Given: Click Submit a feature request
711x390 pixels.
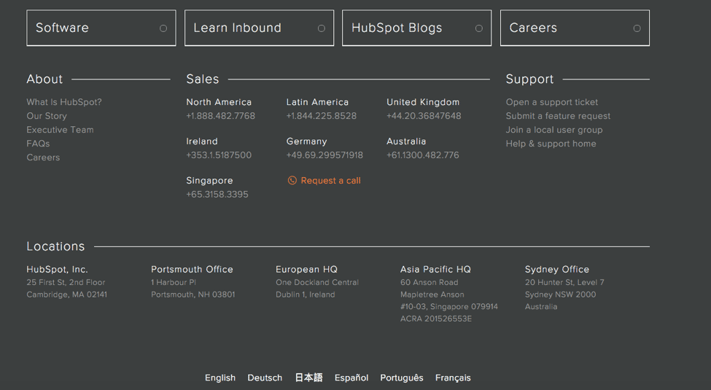Looking at the screenshot, I should (558, 116).
